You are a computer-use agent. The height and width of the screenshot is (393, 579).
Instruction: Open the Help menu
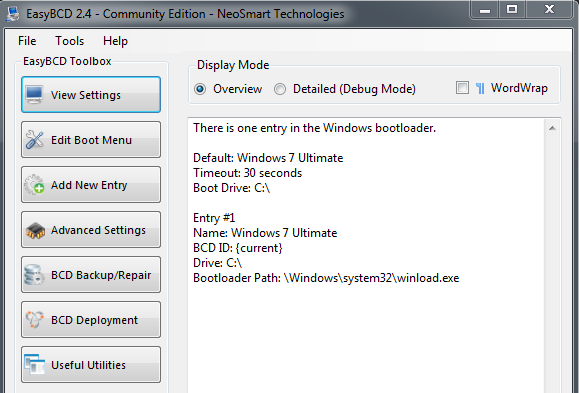115,41
